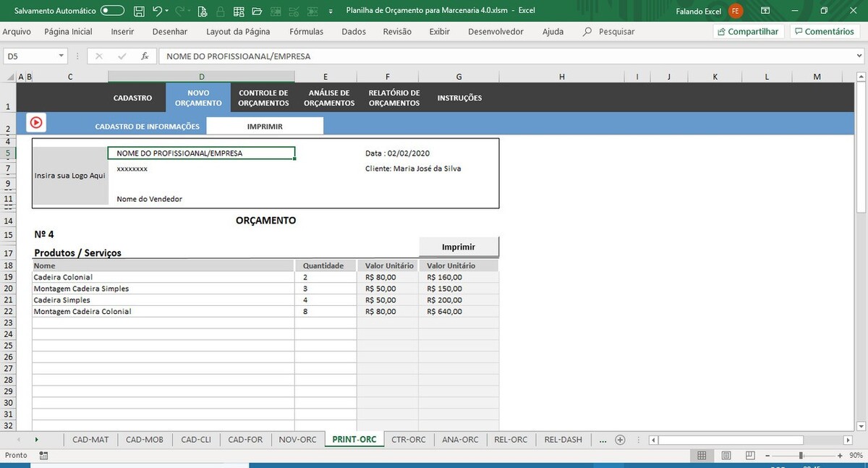868x468 pixels.
Task: Add a new sheet with plus icon
Action: coord(620,440)
